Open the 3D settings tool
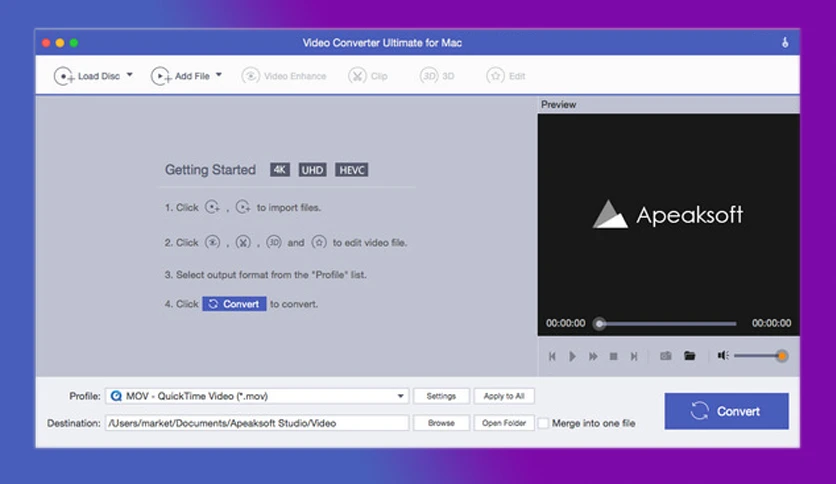Screen dimensions: 836x484 click(x=437, y=76)
